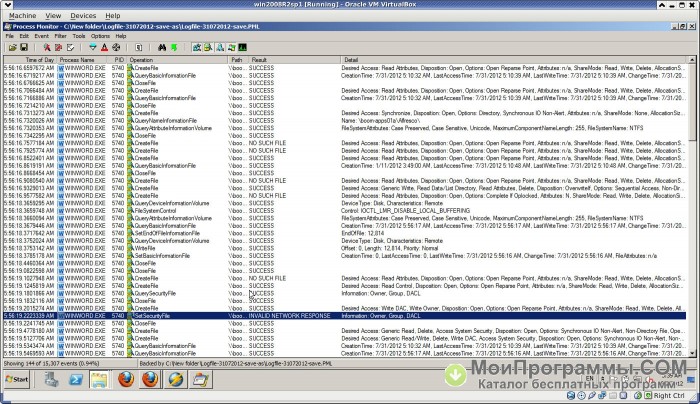700x404 pixels.
Task: Open the lightning globe taskbar app
Action: (x=175, y=380)
